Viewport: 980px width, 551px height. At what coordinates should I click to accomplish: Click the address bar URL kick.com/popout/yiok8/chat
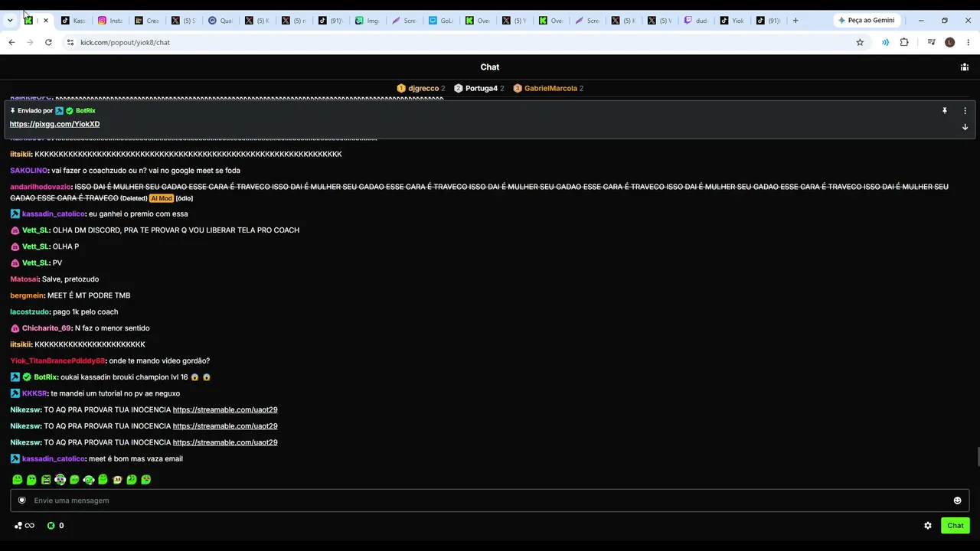126,42
